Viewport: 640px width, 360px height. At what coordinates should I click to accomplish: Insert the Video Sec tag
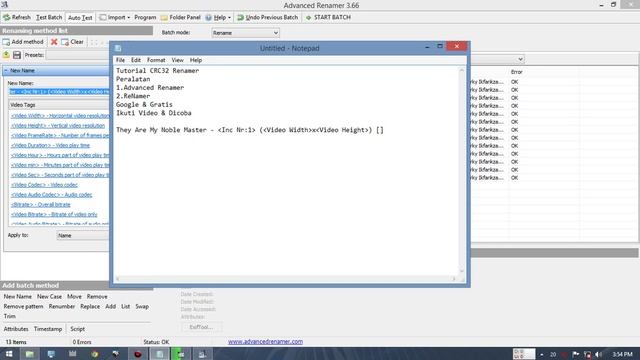[x=60, y=175]
